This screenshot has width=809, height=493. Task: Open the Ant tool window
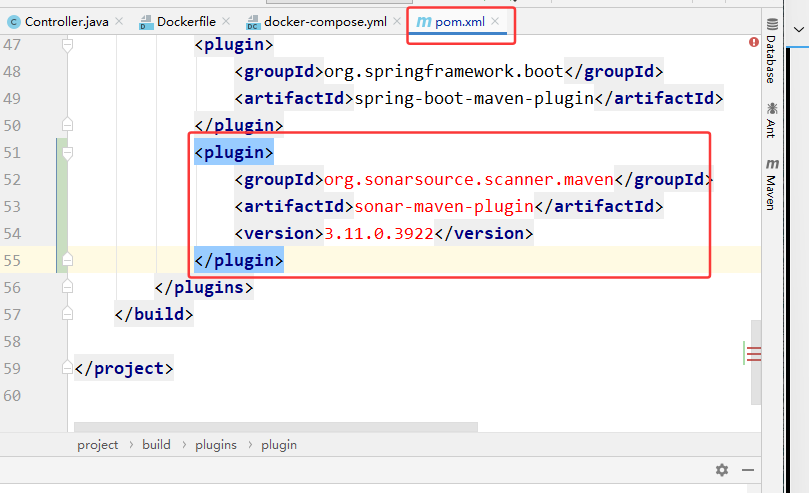tap(772, 120)
